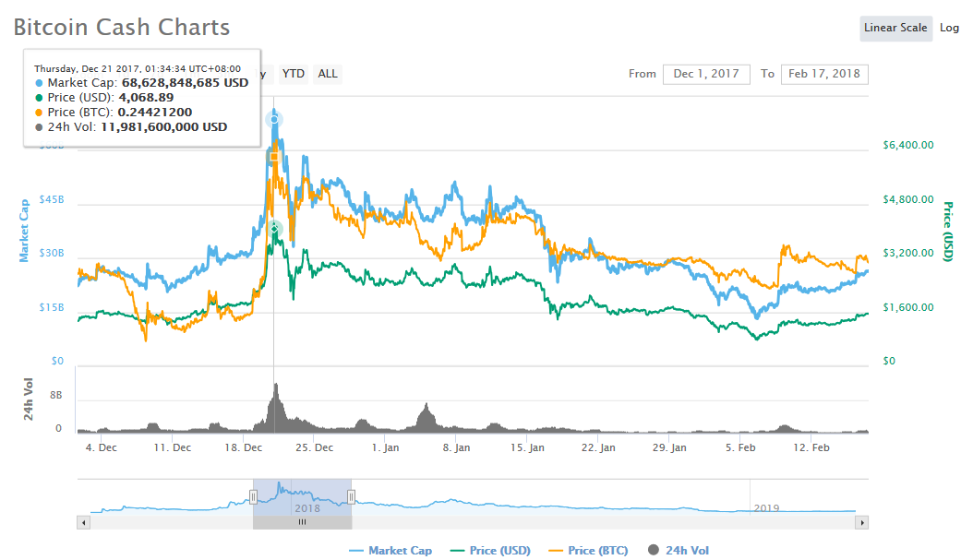This screenshot has width=961, height=560.
Task: Click the 8B volume axis label
Action: click(55, 396)
